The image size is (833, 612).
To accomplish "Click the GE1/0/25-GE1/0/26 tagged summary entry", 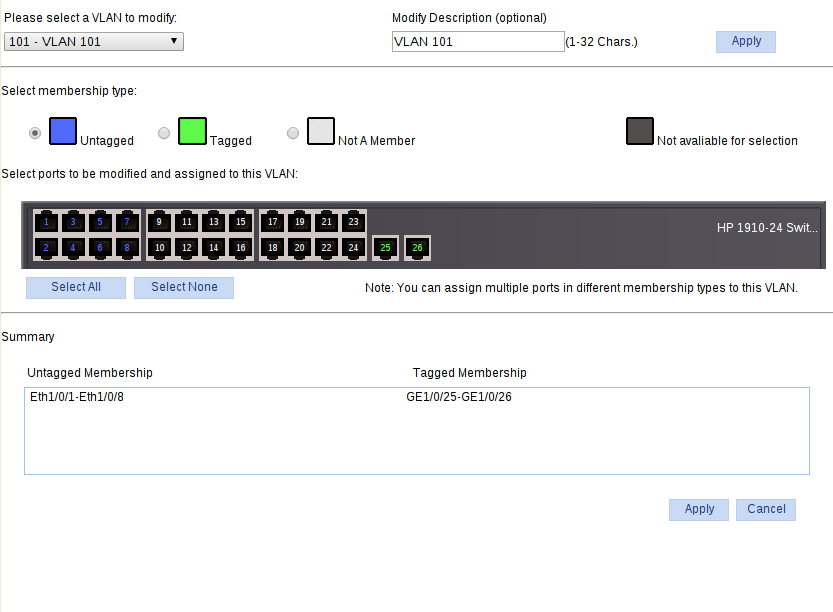I will [459, 397].
